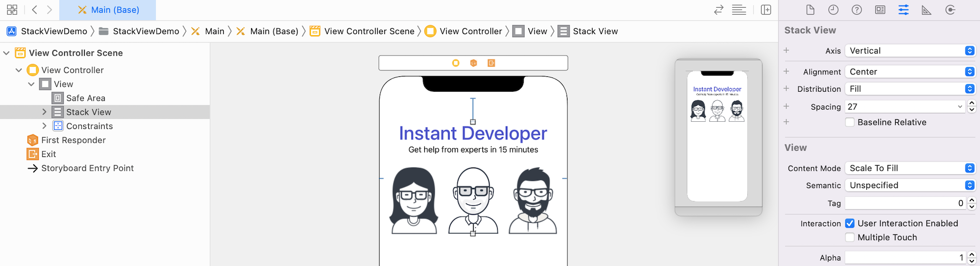Open the Axis dropdown set to Vertical
This screenshot has height=266, width=980.
pos(910,51)
